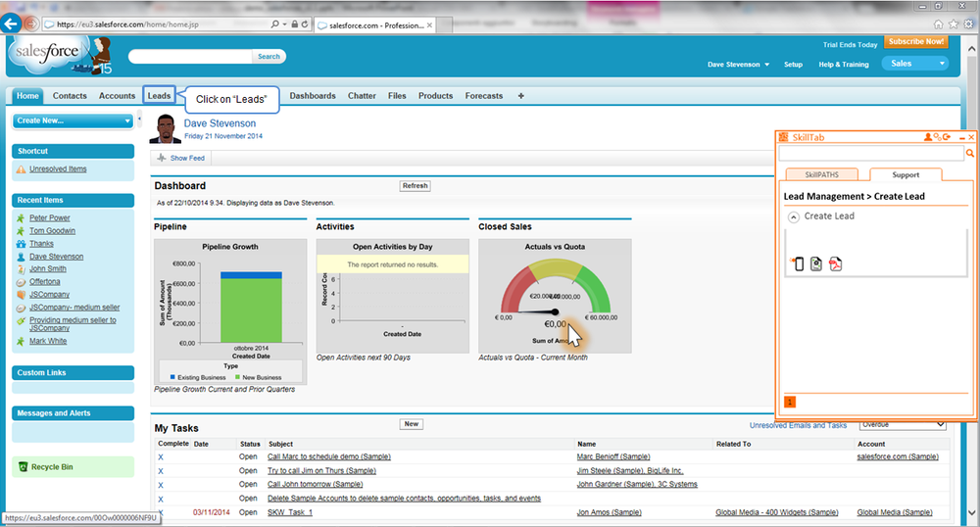Open the Actuals vs Quota gauge chart
The height and width of the screenshot is (527, 980).
pos(555,296)
